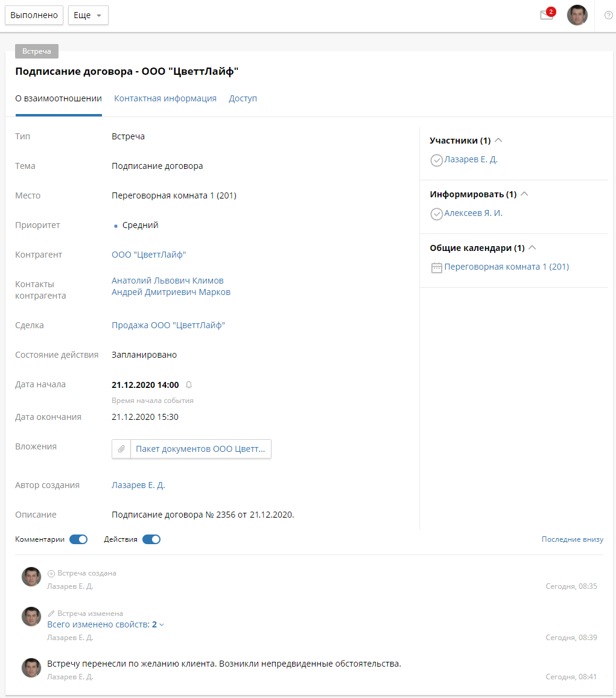Switch to the Доступ tab
This screenshot has width=616, height=698.
pyautogui.click(x=243, y=98)
